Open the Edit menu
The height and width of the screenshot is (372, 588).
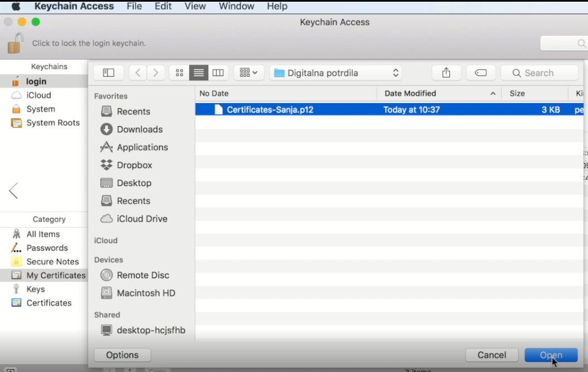[163, 6]
